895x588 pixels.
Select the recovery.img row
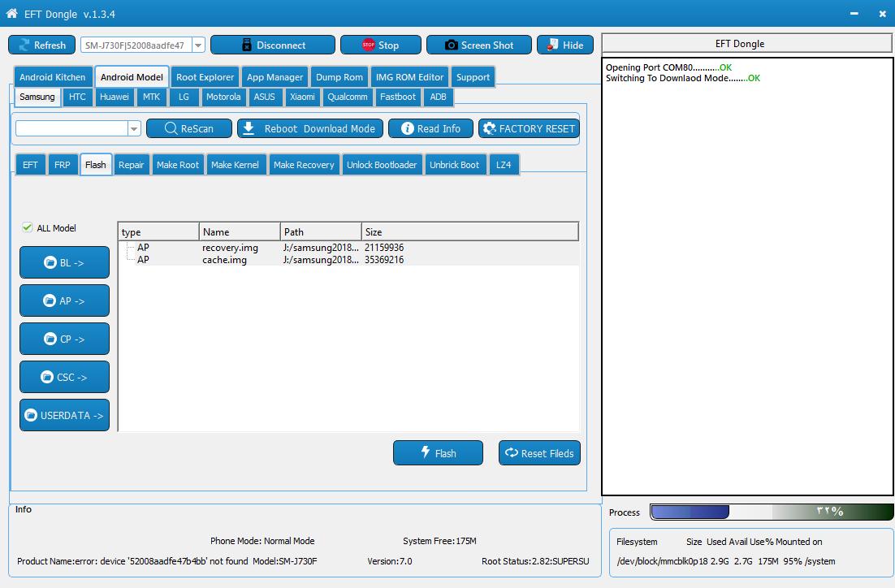point(348,247)
